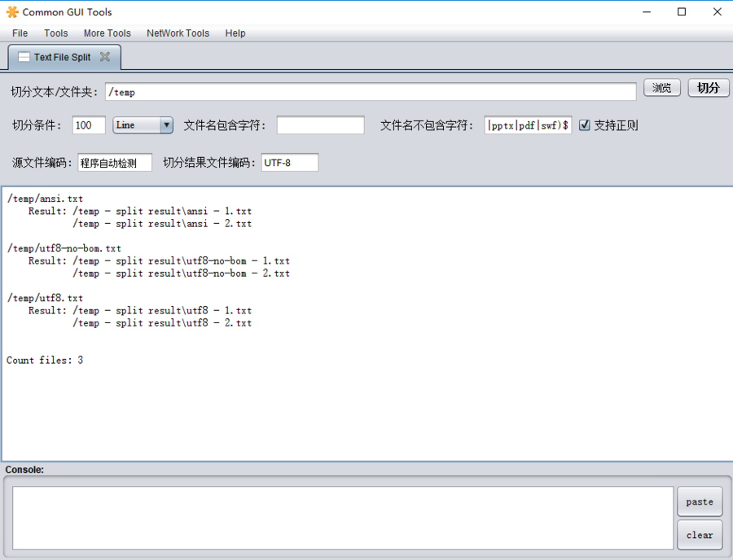
Task: Click the result encoding field showing UTF-8
Action: coord(290,163)
